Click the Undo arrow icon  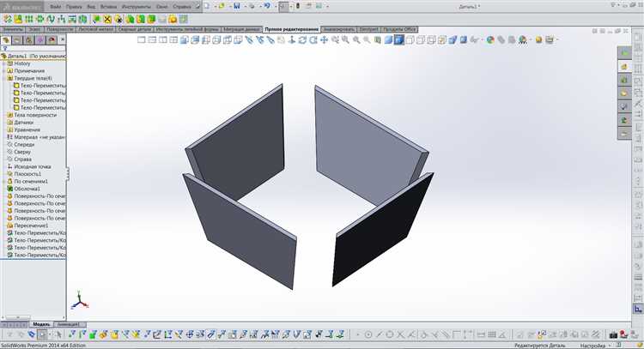point(267,6)
